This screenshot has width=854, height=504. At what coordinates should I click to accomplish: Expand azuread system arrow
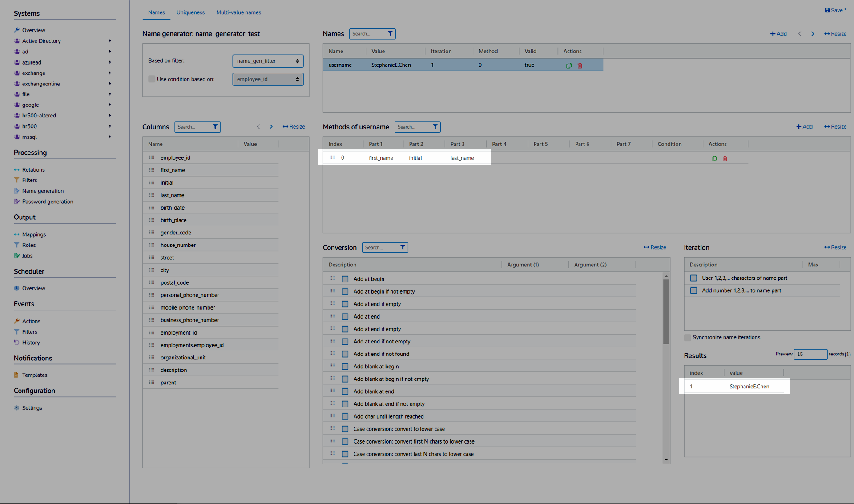(110, 62)
